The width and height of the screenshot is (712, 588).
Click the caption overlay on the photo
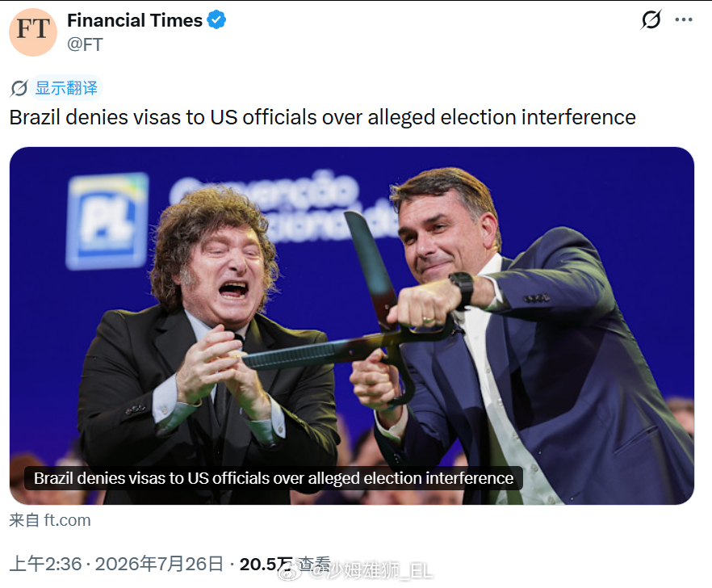[274, 478]
